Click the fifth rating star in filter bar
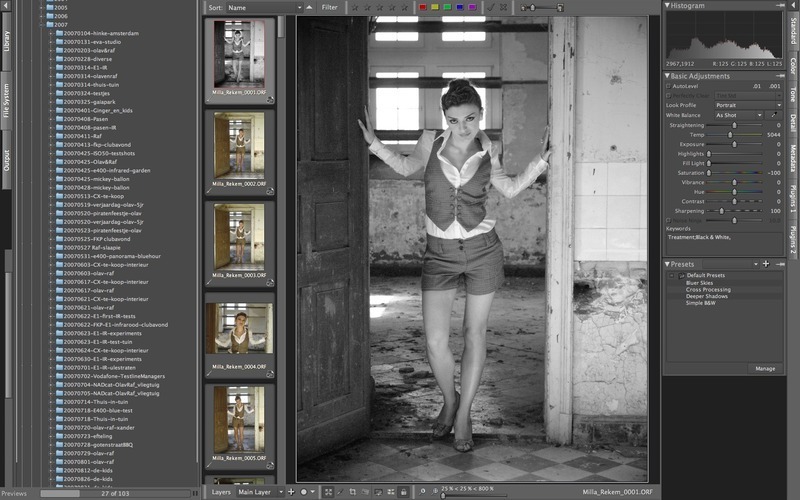Screen dimensions: 800x500 (405, 7)
